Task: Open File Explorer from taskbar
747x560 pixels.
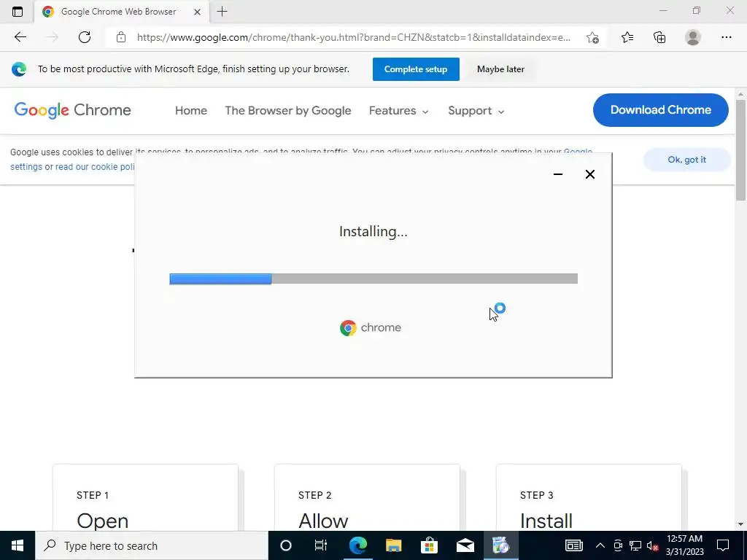Action: click(x=393, y=545)
